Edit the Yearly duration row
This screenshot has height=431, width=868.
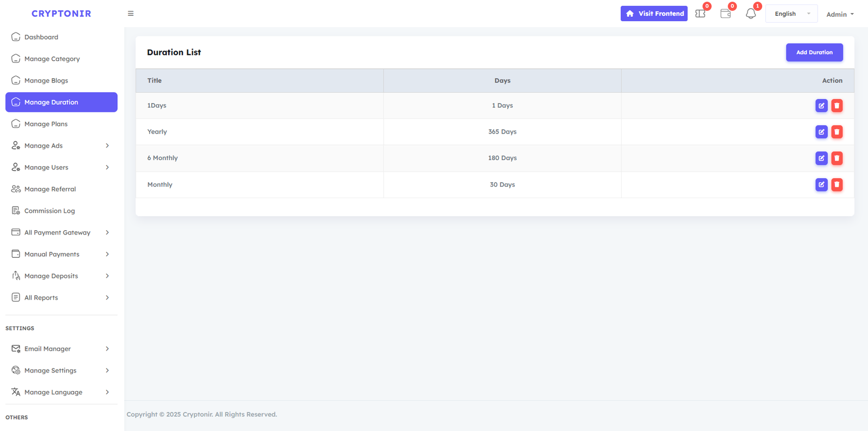tap(821, 132)
